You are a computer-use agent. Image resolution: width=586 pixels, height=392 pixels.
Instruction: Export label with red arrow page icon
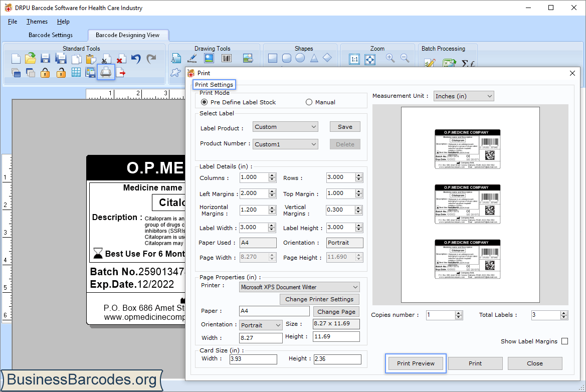point(121,73)
